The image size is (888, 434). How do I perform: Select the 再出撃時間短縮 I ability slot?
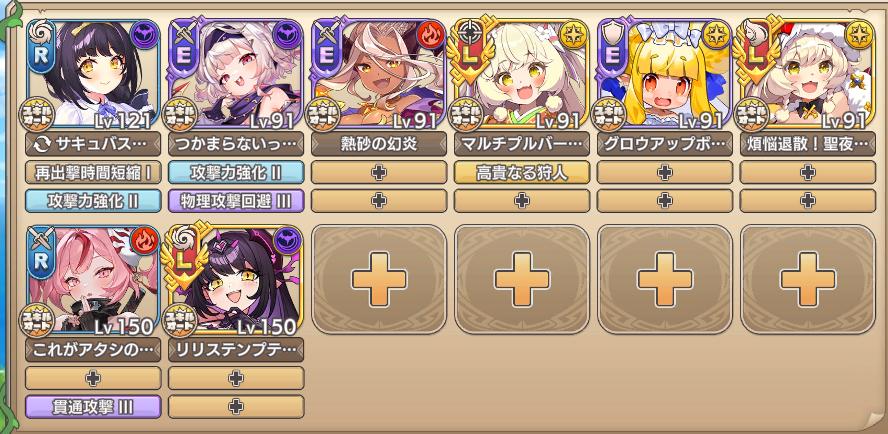(x=93, y=172)
